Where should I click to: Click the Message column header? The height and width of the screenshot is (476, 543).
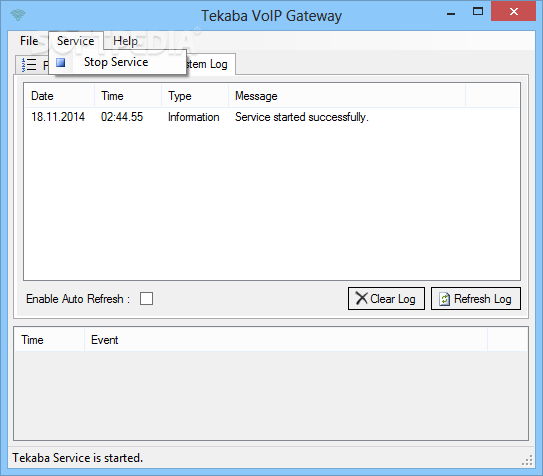pos(347,96)
